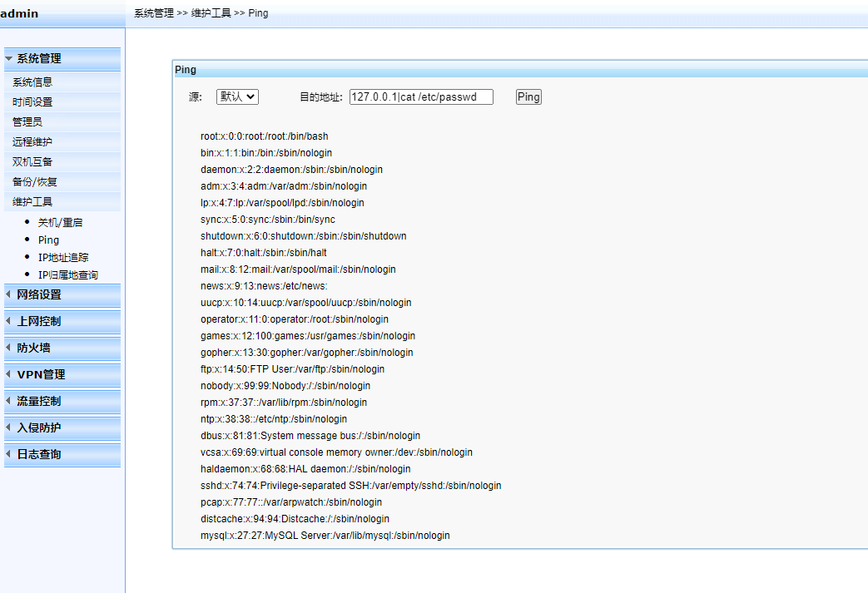Click the adm:x:3:4 output line
The height and width of the screenshot is (593, 868).
coord(284,185)
